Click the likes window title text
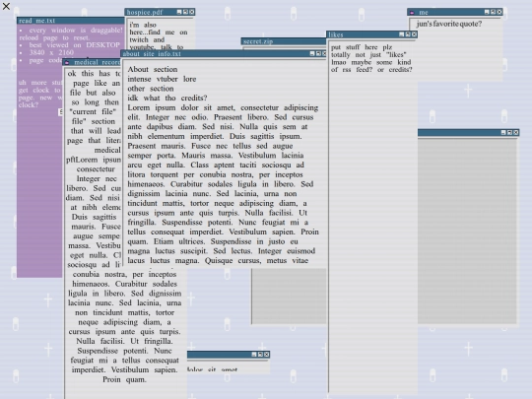The height and width of the screenshot is (399, 532). click(336, 34)
